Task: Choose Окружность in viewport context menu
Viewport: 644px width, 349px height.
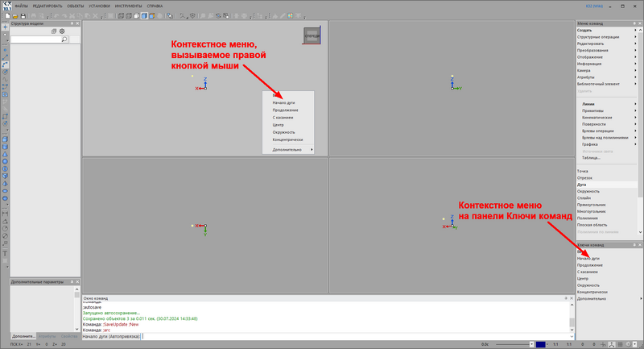Action: 288,132
